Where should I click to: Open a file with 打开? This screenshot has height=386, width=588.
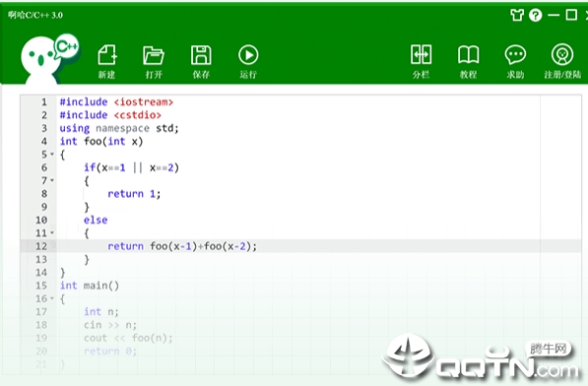point(154,62)
